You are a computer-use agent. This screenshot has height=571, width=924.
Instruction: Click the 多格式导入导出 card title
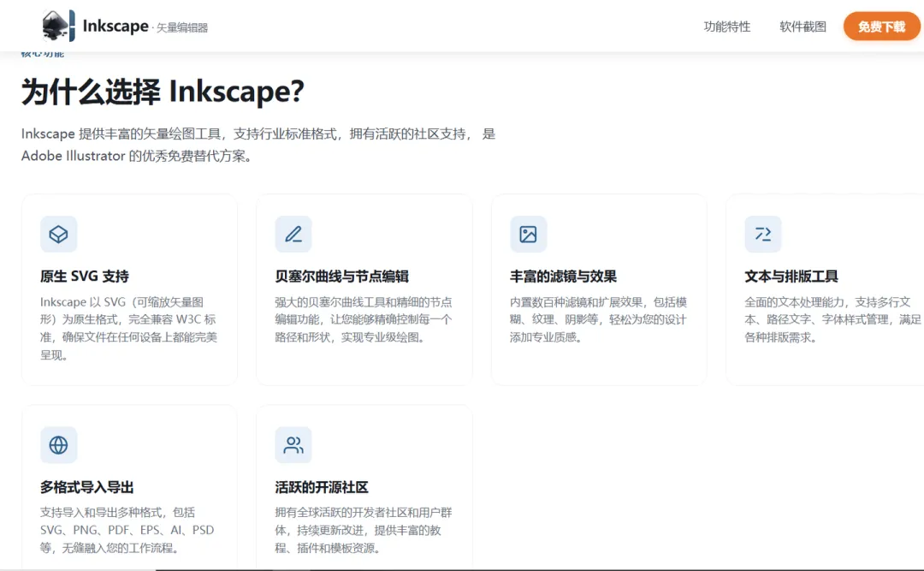[86, 487]
